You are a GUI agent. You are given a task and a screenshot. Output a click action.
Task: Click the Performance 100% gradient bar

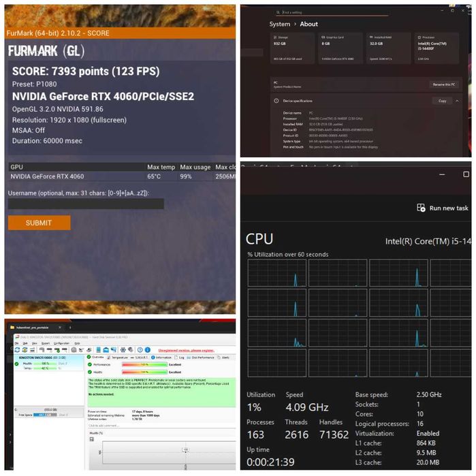145,364
